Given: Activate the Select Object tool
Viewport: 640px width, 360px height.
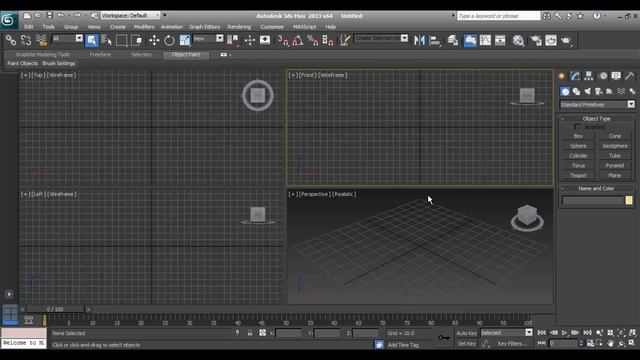Looking at the screenshot, I should (x=92, y=40).
